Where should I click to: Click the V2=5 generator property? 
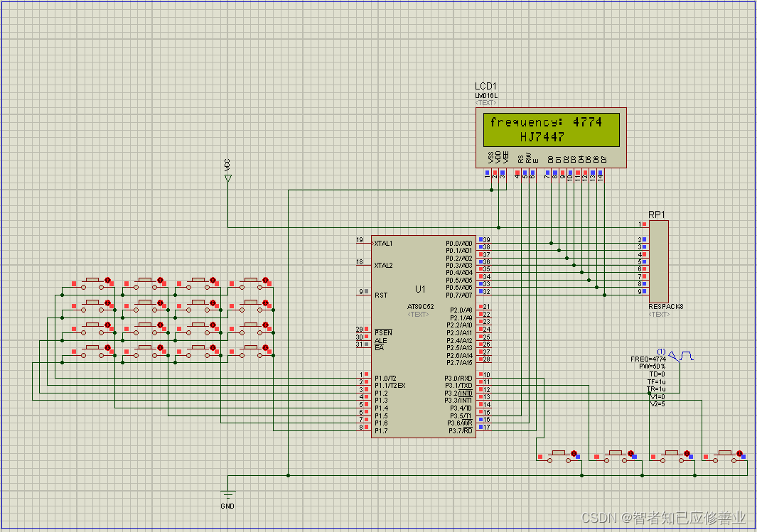657,404
